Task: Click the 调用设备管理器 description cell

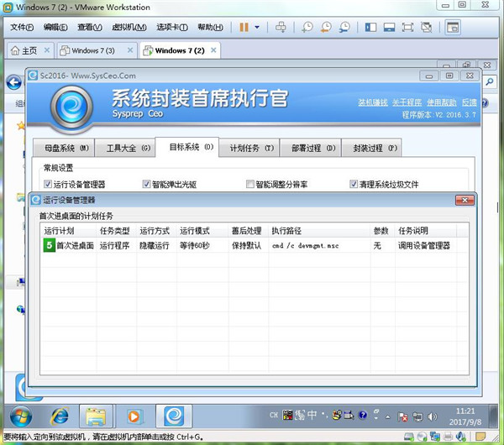Action: pos(424,246)
